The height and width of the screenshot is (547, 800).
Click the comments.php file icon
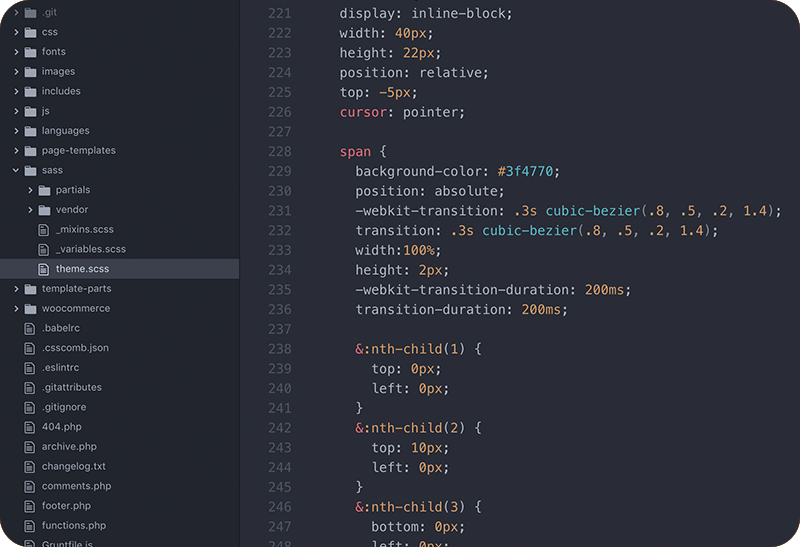tap(30, 486)
